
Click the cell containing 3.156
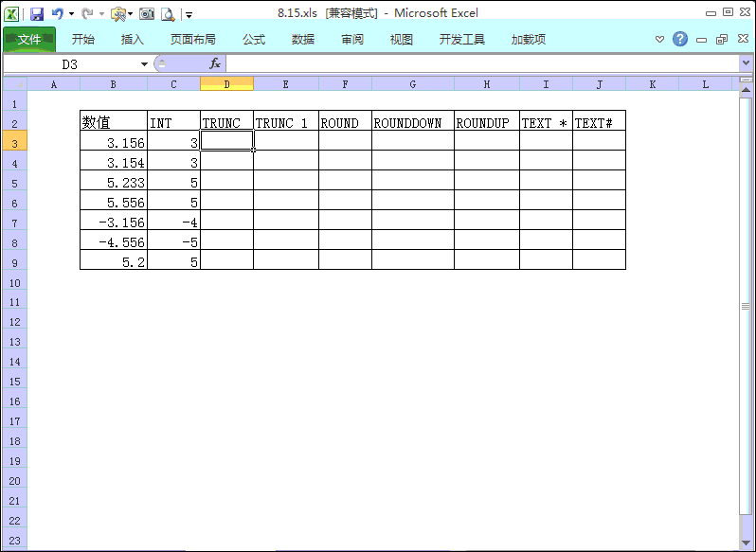[x=114, y=141]
